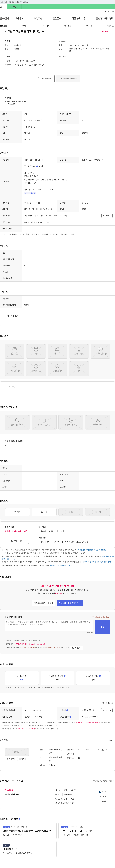Click the info icon beside 취업알선기관 알선

pyautogui.click(x=65, y=676)
